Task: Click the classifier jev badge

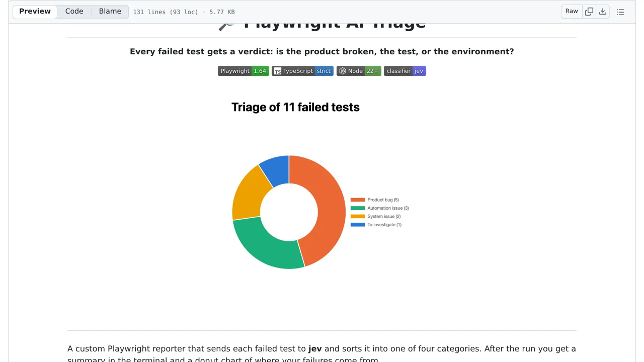Action: point(405,71)
